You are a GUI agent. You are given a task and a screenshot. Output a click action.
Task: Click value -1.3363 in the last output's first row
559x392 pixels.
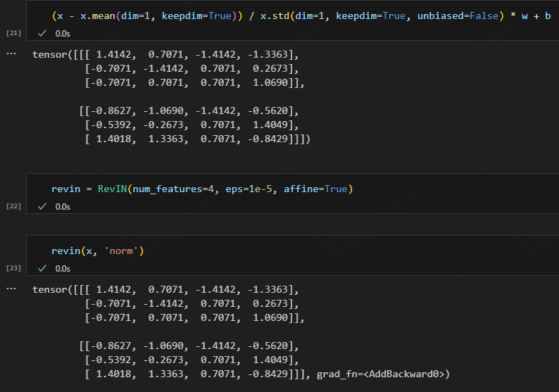[x=268, y=289]
